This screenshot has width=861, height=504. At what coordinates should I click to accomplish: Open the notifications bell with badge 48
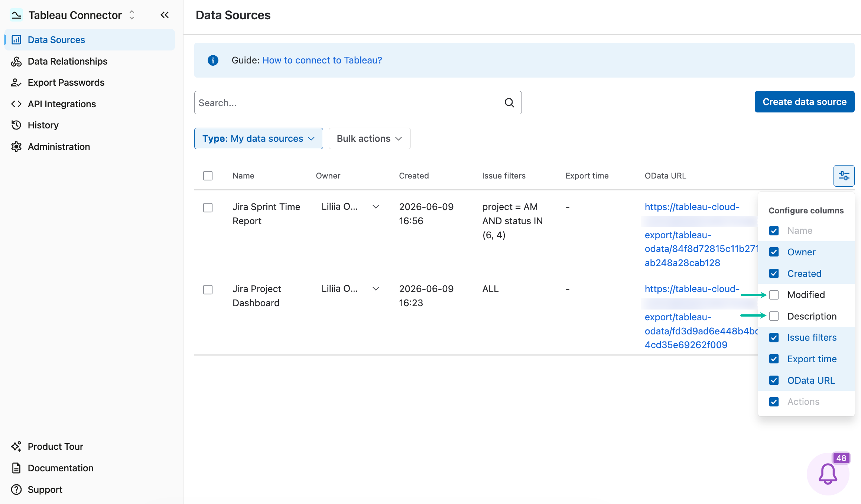[828, 474]
